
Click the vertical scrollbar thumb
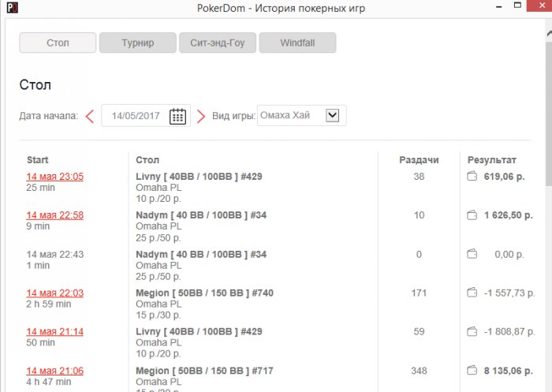549,113
